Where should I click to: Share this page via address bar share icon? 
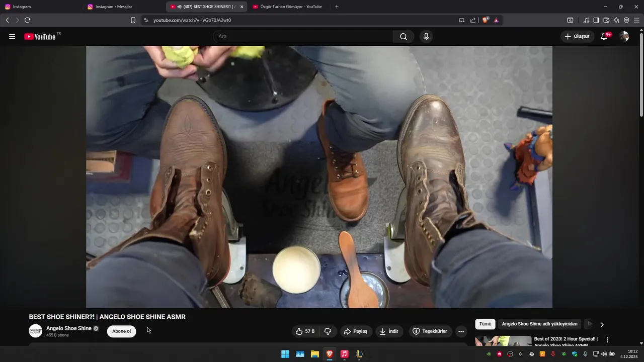(x=473, y=20)
